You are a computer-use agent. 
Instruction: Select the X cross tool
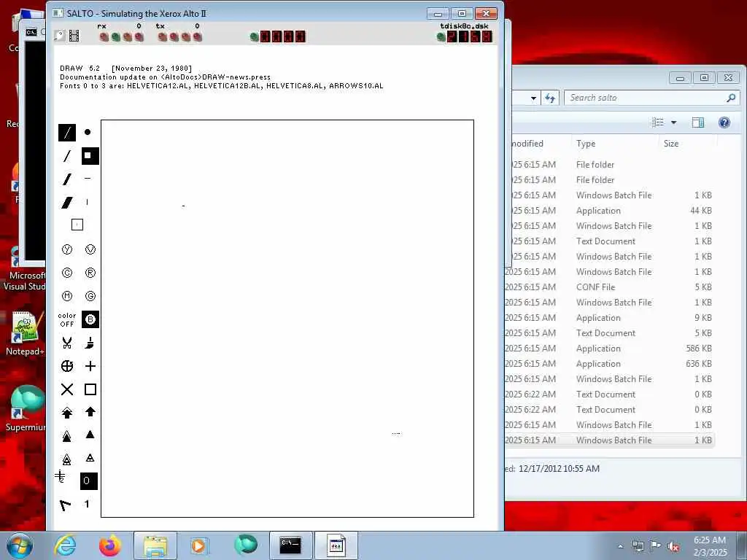pos(67,389)
